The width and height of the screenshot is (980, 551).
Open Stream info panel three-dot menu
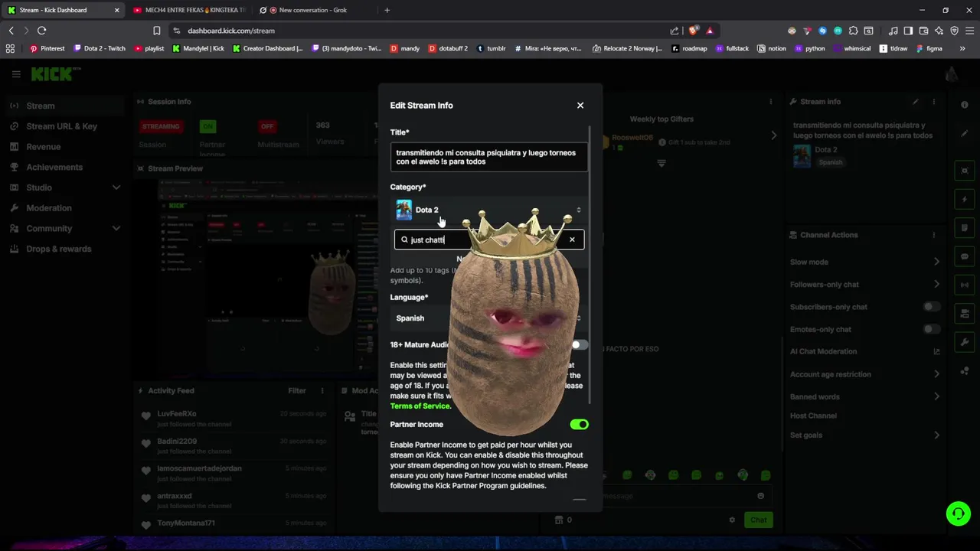pyautogui.click(x=933, y=101)
